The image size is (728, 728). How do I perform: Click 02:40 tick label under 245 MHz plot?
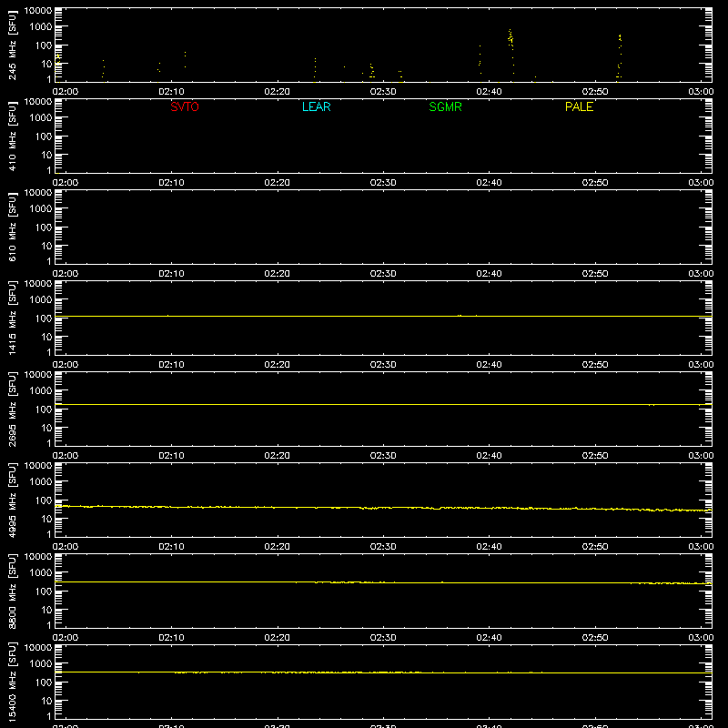489,92
